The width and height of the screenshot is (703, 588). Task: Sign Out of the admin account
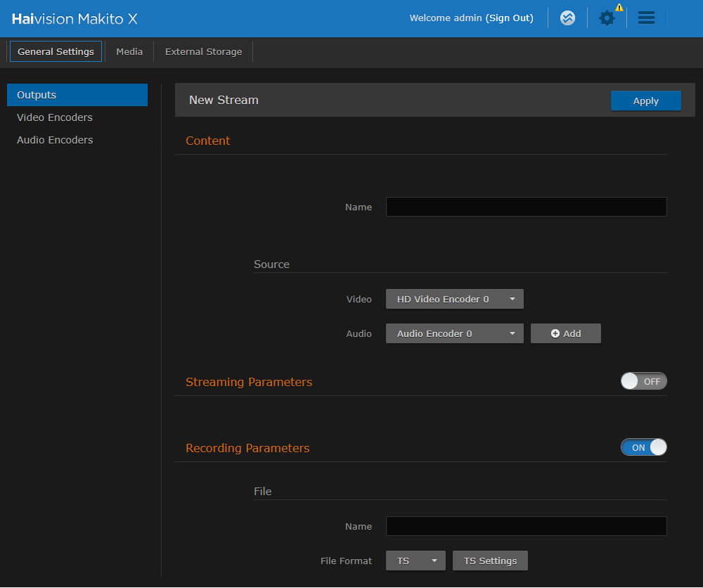coord(510,18)
